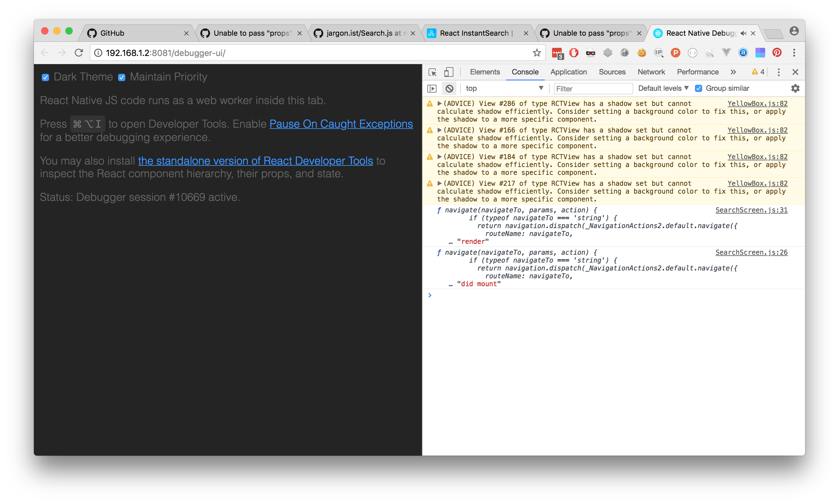Disable Maintain Priority option
Viewport: 839px width, 504px height.
point(122,78)
